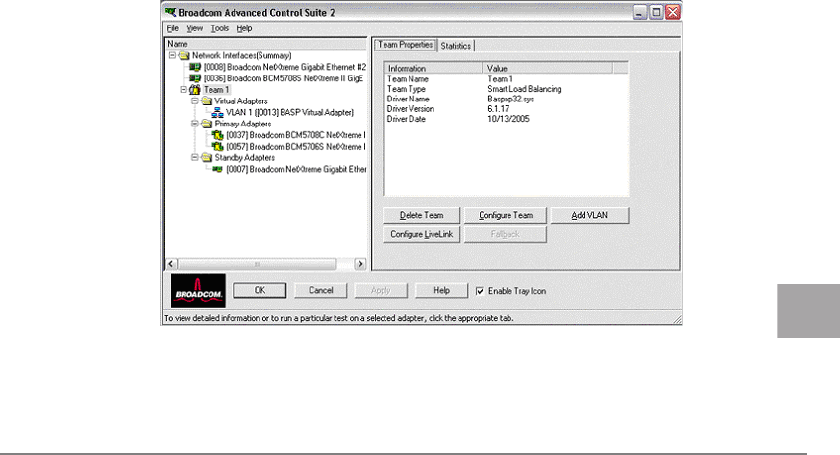
Task: Click the tree scrollbar right arrow
Action: tap(360, 264)
